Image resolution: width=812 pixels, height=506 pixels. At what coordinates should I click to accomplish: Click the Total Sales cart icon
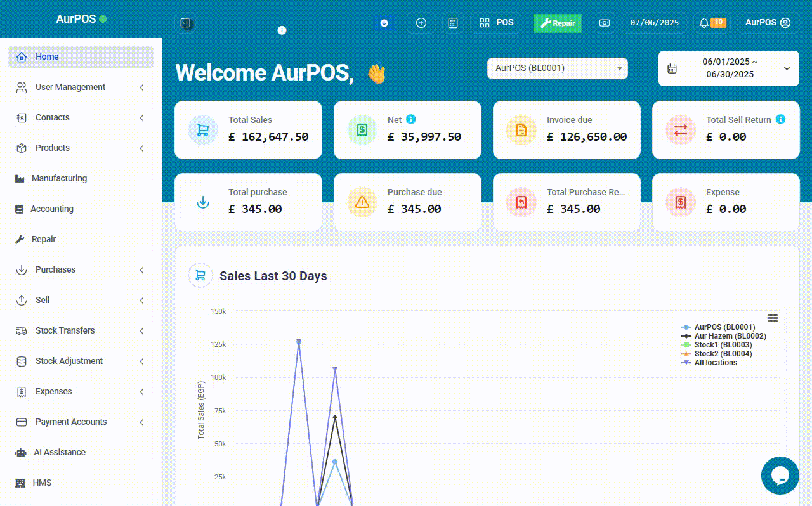coord(203,130)
